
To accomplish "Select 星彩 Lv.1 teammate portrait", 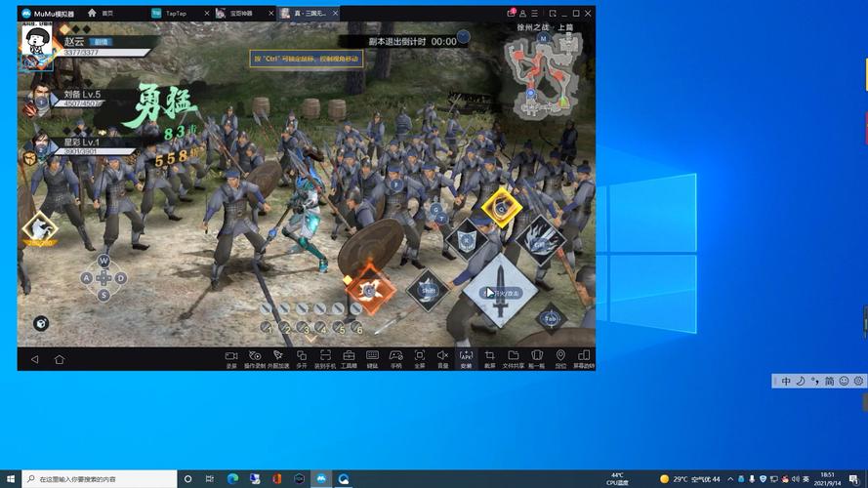I will (40, 146).
